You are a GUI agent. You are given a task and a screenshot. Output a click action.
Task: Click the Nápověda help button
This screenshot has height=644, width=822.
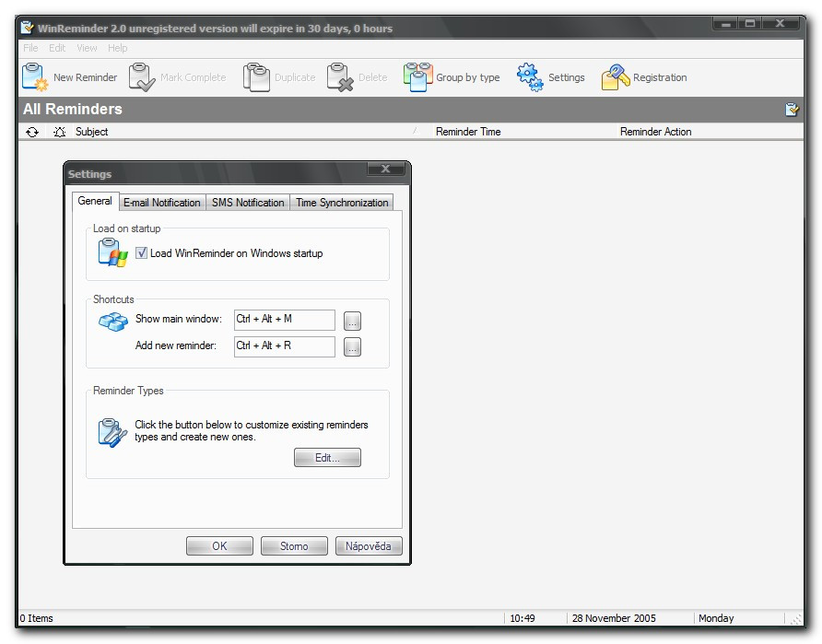point(369,546)
